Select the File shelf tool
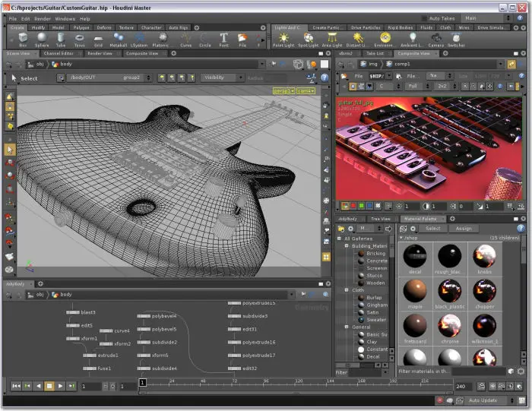 [242, 40]
